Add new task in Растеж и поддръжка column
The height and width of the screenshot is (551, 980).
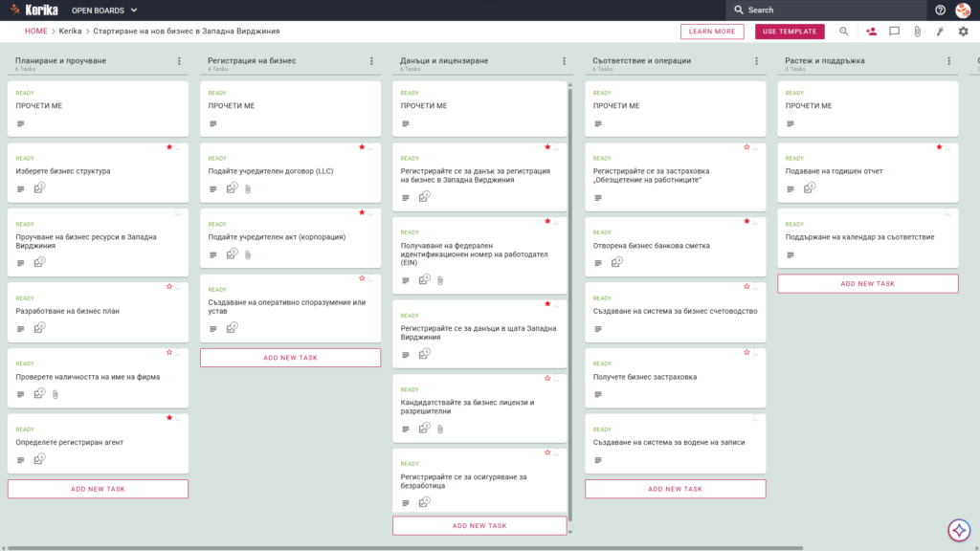(x=868, y=283)
